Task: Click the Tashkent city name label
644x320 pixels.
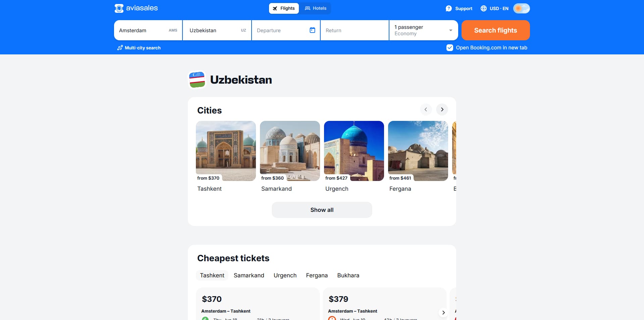Action: click(209, 189)
